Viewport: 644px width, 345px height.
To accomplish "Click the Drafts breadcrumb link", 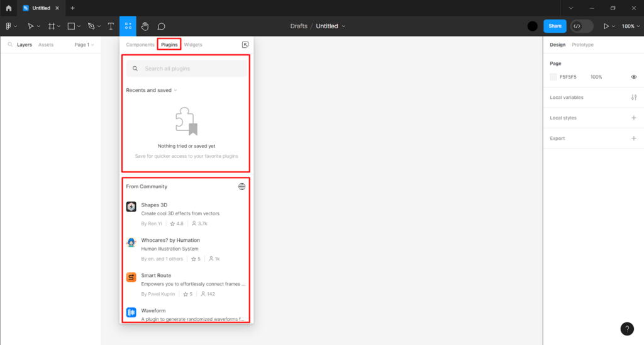I will click(299, 26).
